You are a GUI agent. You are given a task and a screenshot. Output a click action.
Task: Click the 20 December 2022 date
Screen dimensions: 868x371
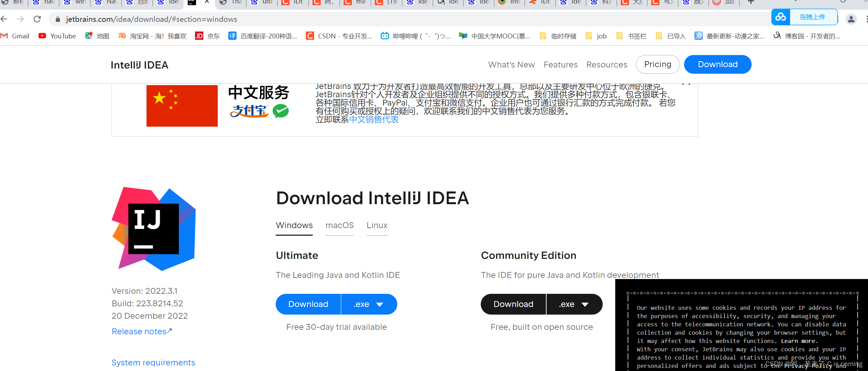click(x=150, y=316)
